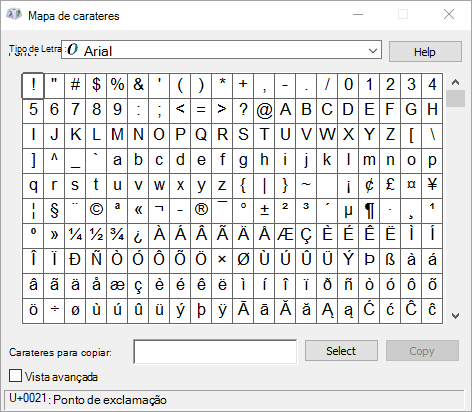Select the yen sign ¥ character
This screenshot has height=412, width=472.
432,186
